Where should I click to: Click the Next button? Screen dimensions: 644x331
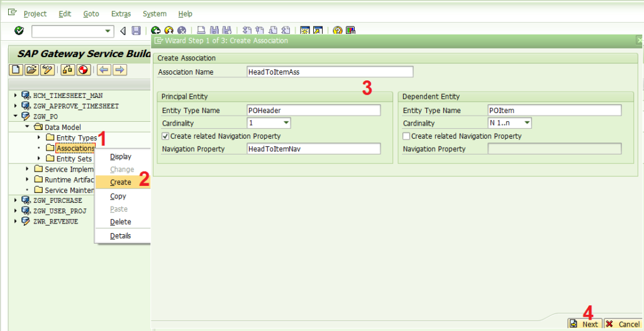[585, 324]
